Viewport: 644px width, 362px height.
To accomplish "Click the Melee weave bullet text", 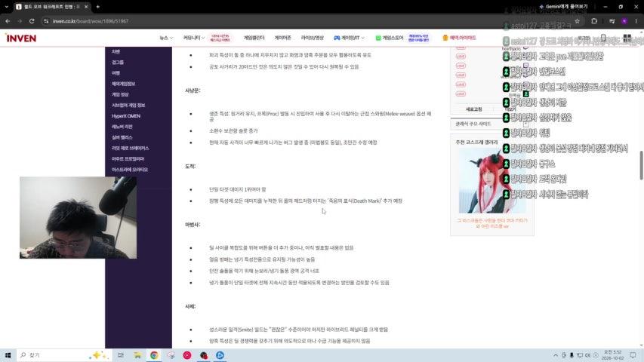I will click(x=320, y=116).
